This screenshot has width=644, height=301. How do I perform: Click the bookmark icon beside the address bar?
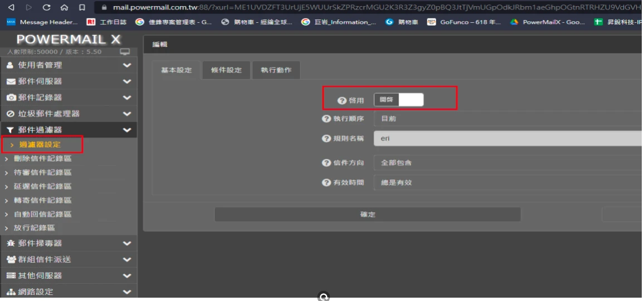pos(82,7)
